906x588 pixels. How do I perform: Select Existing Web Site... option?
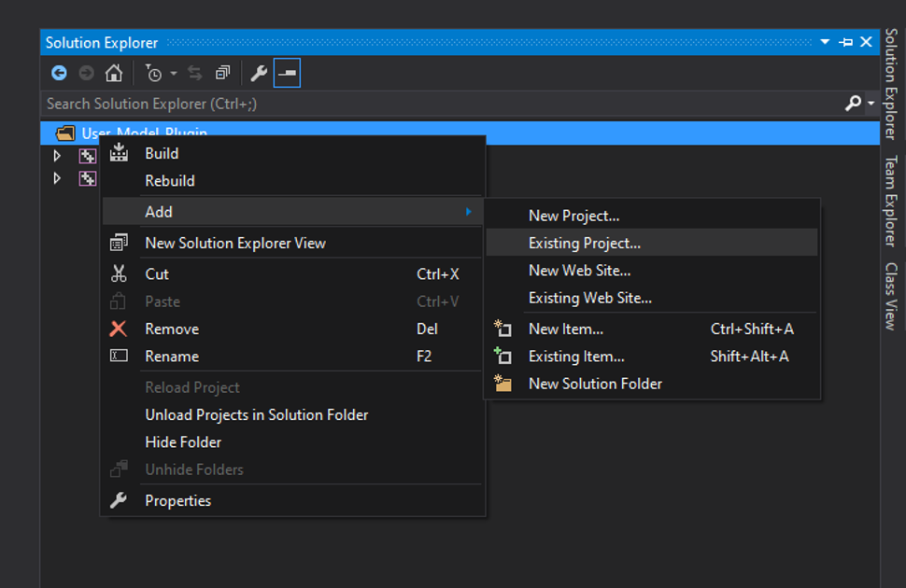pos(652,298)
